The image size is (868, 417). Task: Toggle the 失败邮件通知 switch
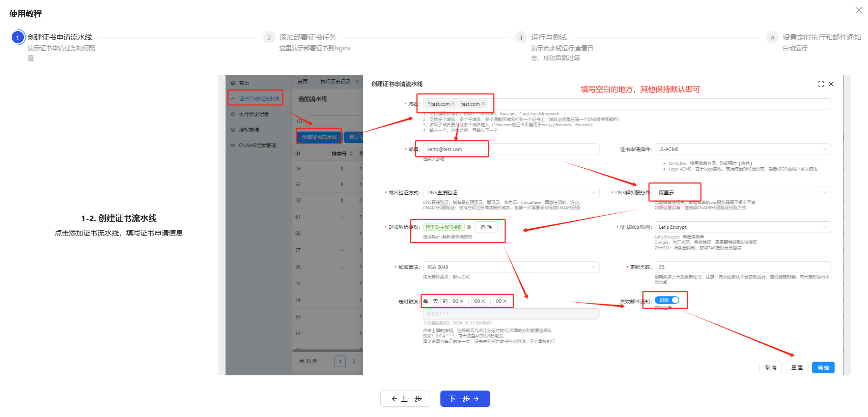(x=666, y=301)
